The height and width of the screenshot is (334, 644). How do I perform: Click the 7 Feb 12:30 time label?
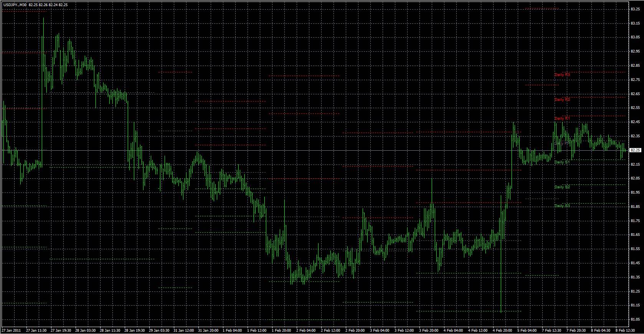[552, 330]
